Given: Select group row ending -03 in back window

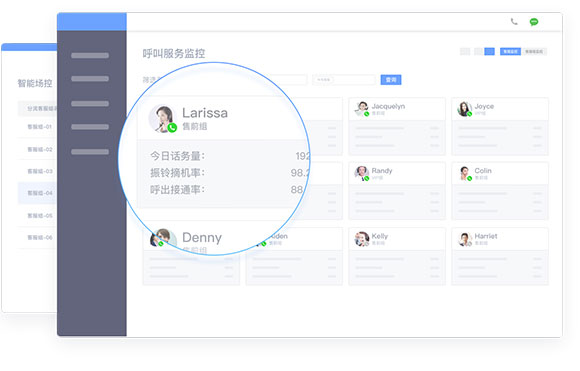Looking at the screenshot, I should pos(37,171).
